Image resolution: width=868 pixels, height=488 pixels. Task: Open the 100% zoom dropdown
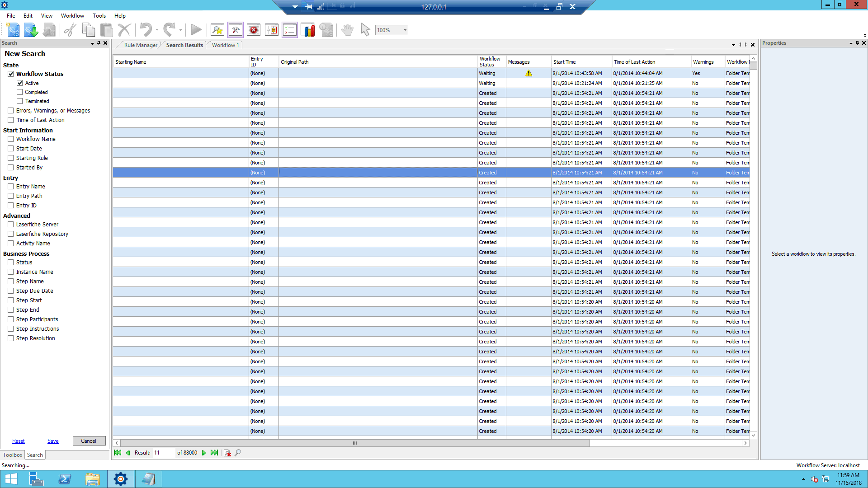point(405,30)
